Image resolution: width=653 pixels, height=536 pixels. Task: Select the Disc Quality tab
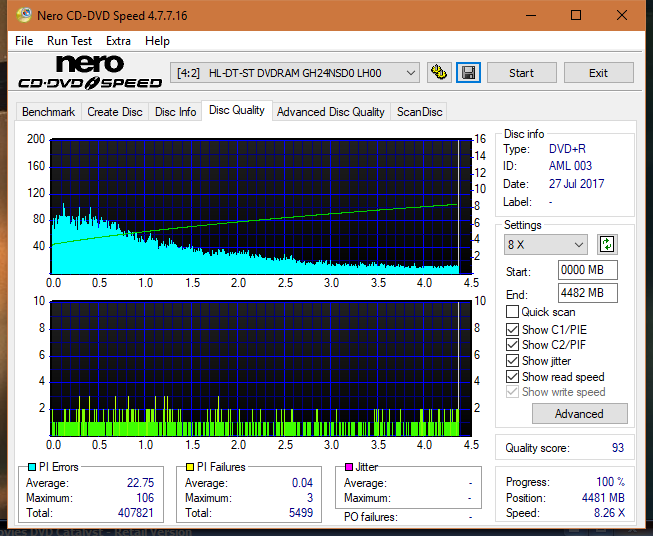pyautogui.click(x=237, y=110)
